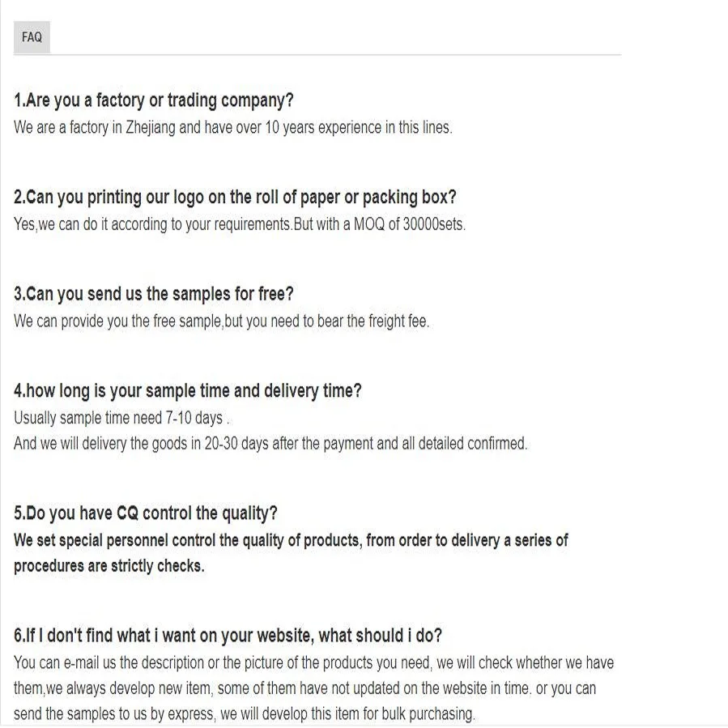The image size is (728, 728).
Task: Click the line starting 'them,we always develop new item'
Action: 304,688
